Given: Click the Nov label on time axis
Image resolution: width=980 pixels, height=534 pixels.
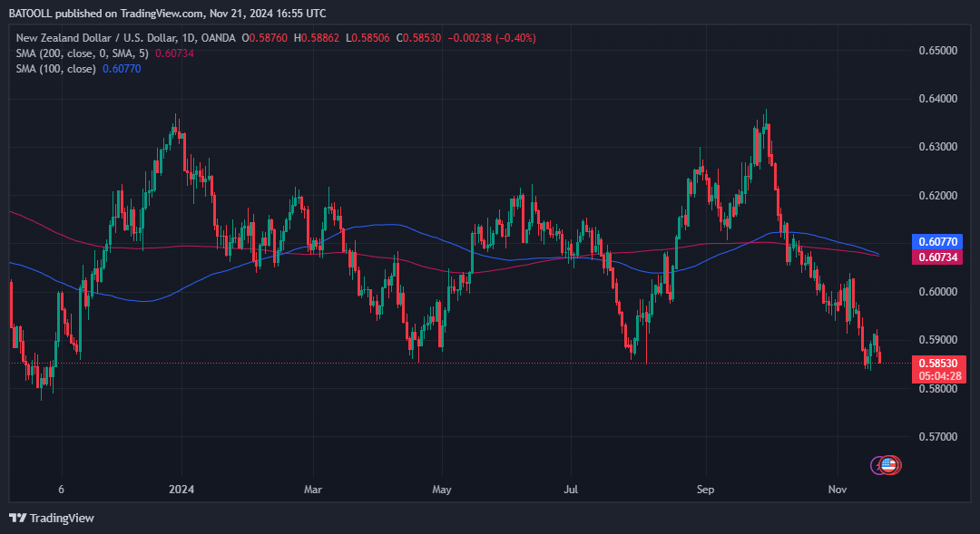Looking at the screenshot, I should pyautogui.click(x=837, y=489).
